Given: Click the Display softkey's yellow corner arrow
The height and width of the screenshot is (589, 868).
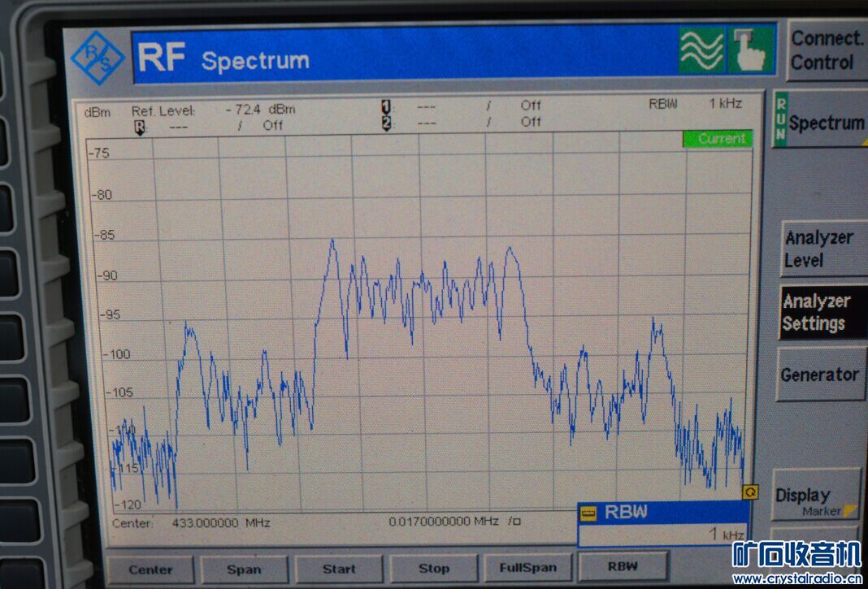Looking at the screenshot, I should (x=849, y=510).
